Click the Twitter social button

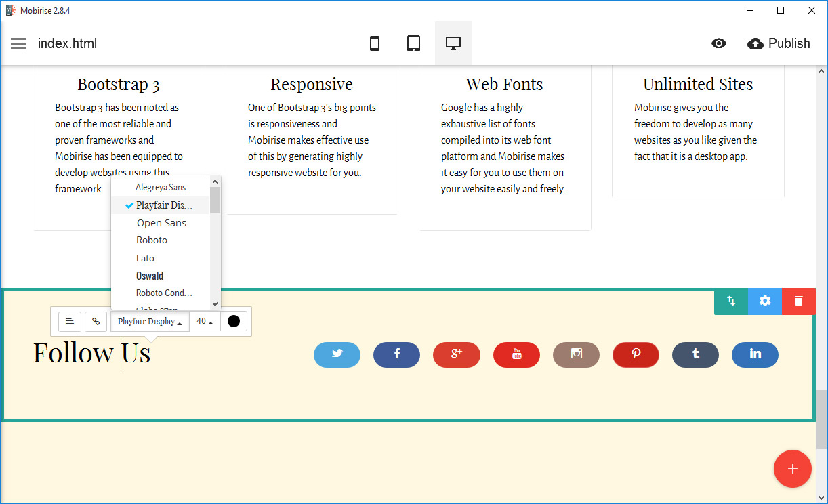point(337,355)
